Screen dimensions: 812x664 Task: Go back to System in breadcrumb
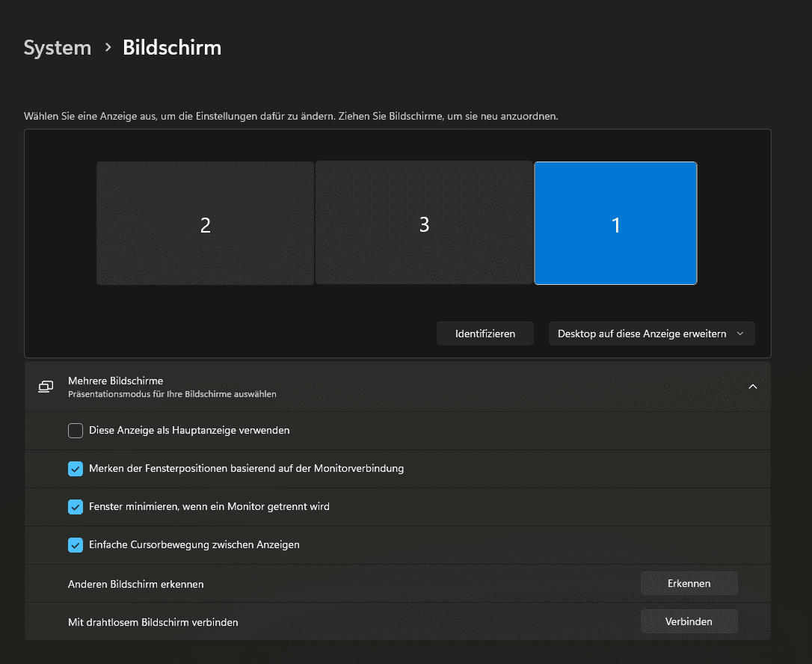[58, 48]
